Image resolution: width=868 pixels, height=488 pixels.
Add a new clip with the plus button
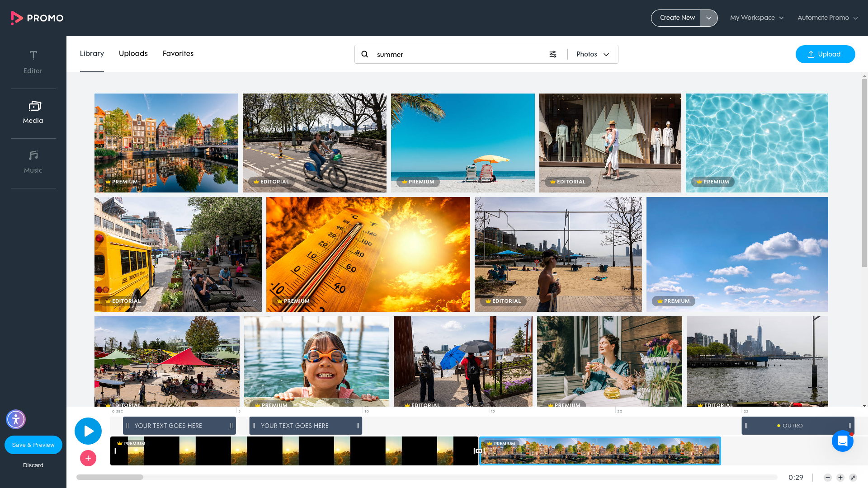click(88, 458)
